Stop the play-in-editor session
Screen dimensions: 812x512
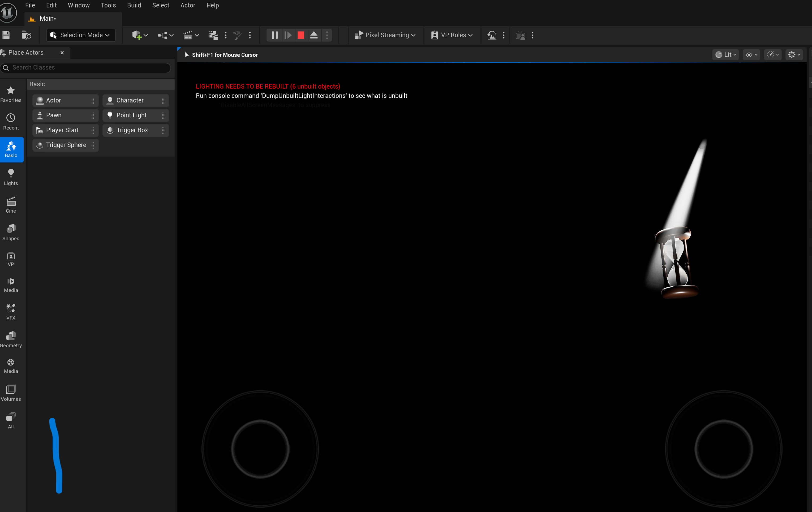[300, 35]
